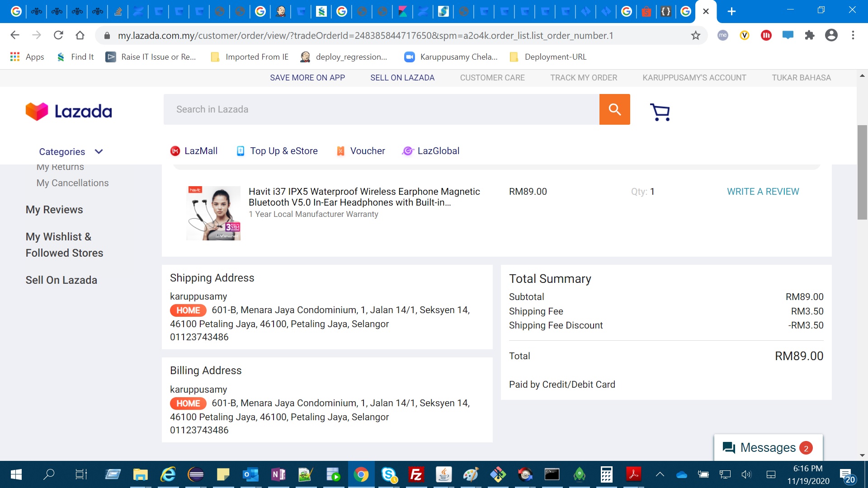Bookmark this page with the star icon
The height and width of the screenshot is (488, 868).
tap(695, 35)
